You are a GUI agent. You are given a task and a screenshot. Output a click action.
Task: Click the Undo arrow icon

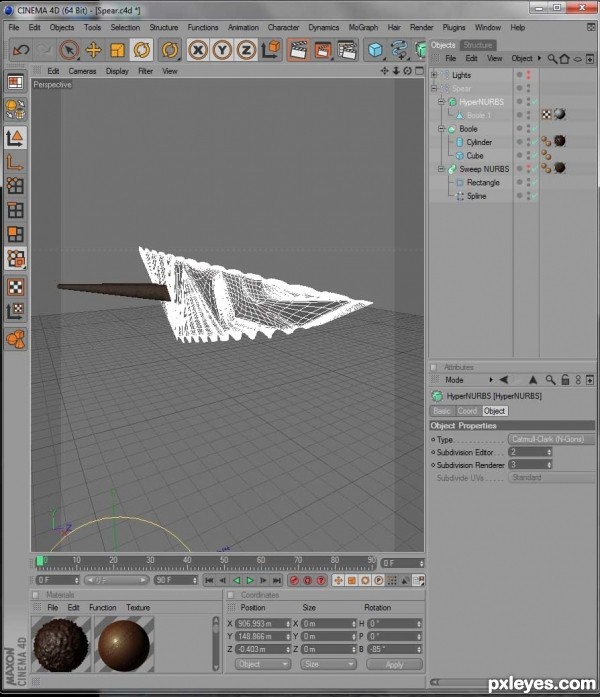[x=21, y=50]
